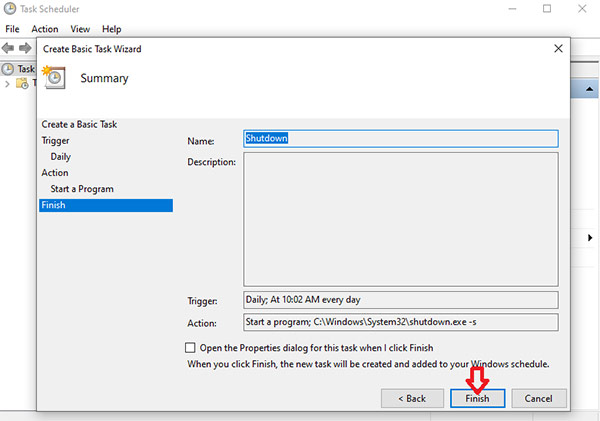Viewport: 600px width, 421px height.
Task: Close the wizard dialog with the X
Action: tap(558, 49)
